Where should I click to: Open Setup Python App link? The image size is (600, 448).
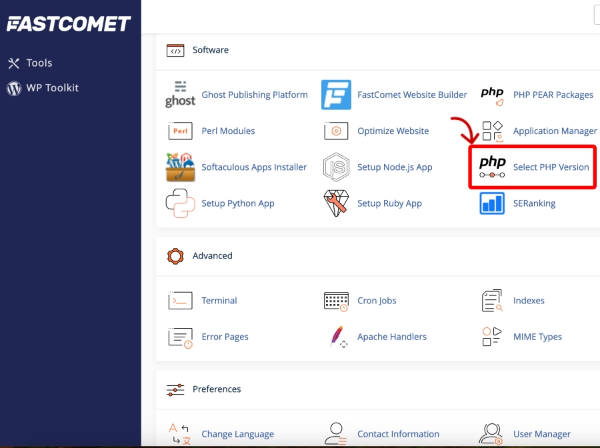[x=238, y=203]
